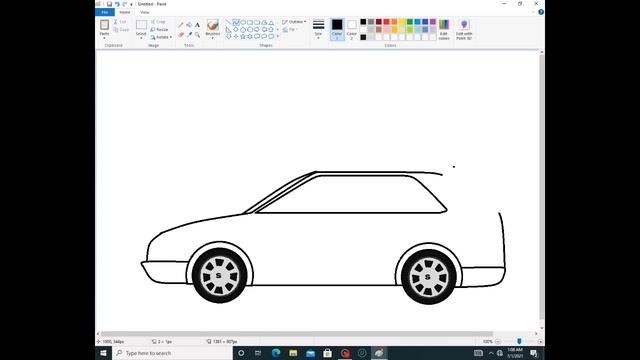Select the Pencil tool
Viewport: 640px width, 360px height.
coord(181,25)
